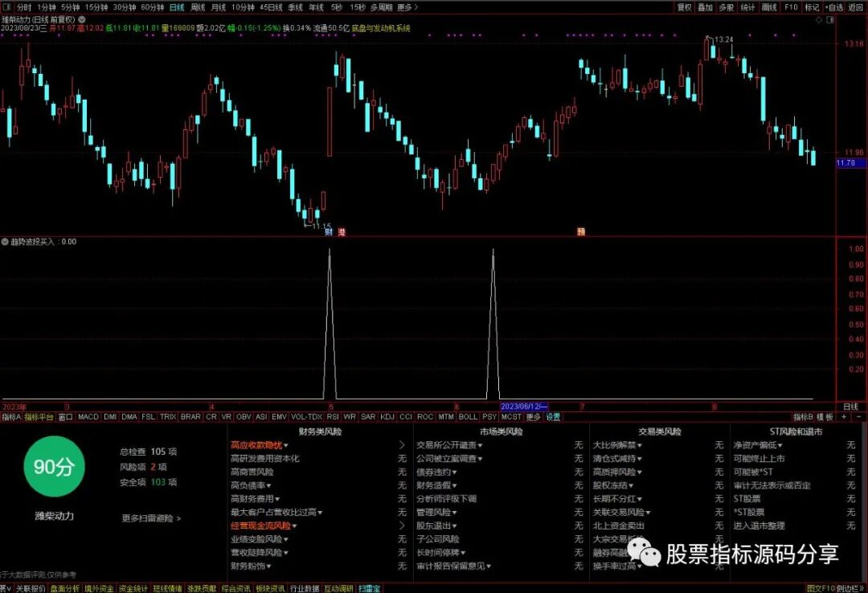This screenshot has height=593, width=868.
Task: Click the 11.78 current price tag
Action: pyautogui.click(x=851, y=163)
